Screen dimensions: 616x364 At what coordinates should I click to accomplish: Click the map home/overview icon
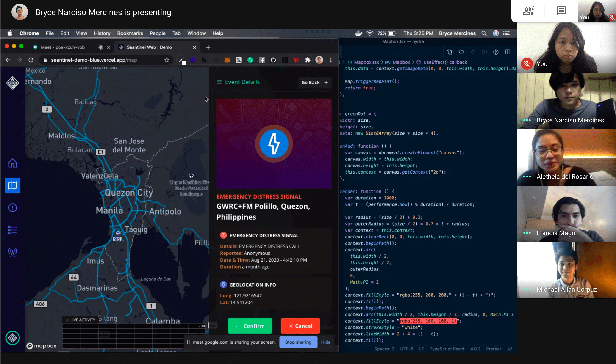click(12, 163)
